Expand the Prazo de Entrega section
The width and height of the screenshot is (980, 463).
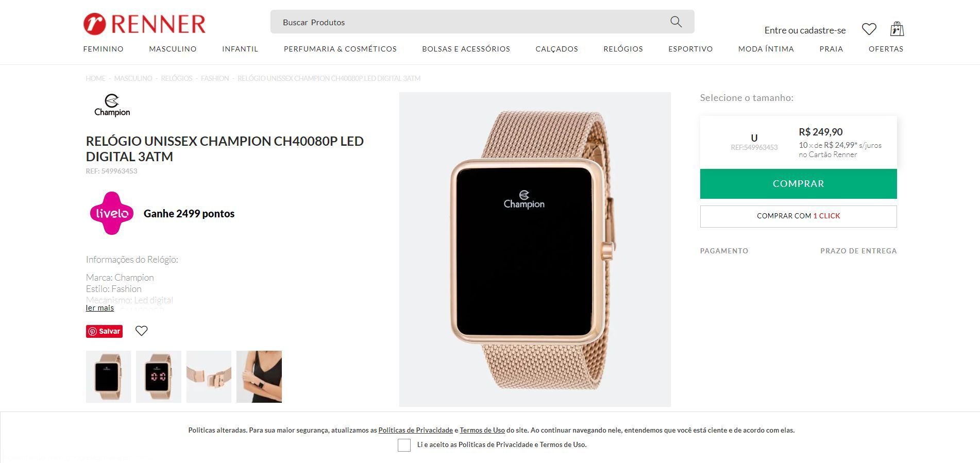click(x=858, y=251)
